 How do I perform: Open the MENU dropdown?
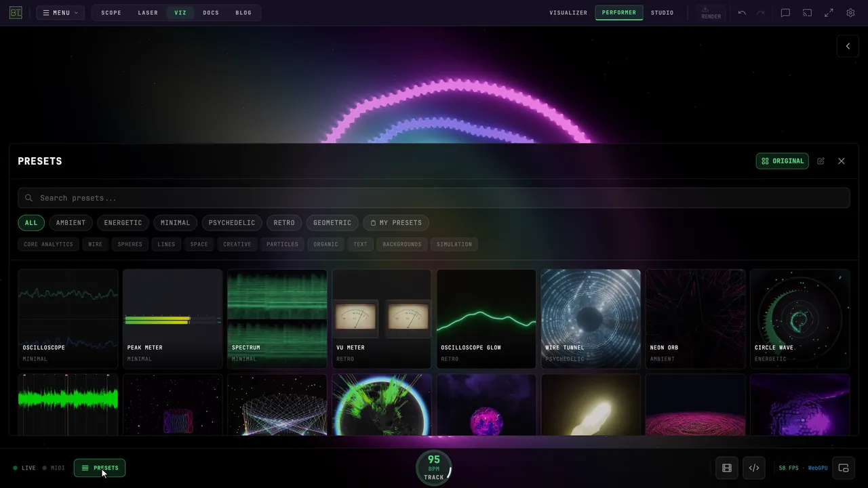point(60,13)
